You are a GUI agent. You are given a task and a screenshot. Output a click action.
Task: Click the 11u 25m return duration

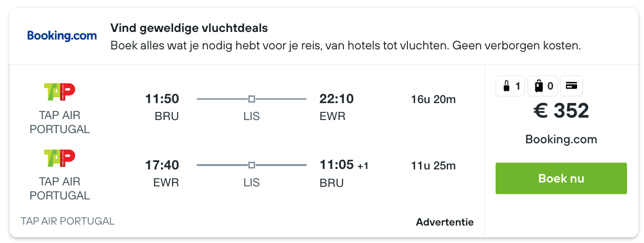433,166
